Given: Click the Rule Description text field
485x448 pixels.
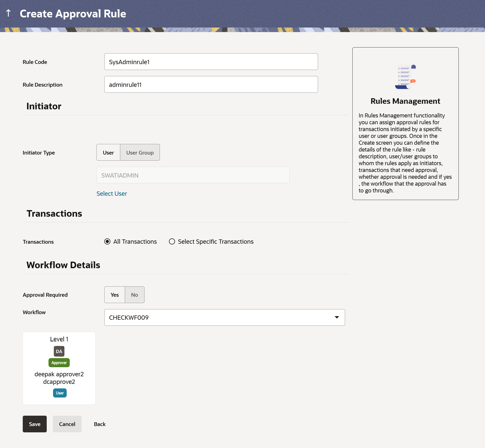Looking at the screenshot, I should tap(211, 84).
